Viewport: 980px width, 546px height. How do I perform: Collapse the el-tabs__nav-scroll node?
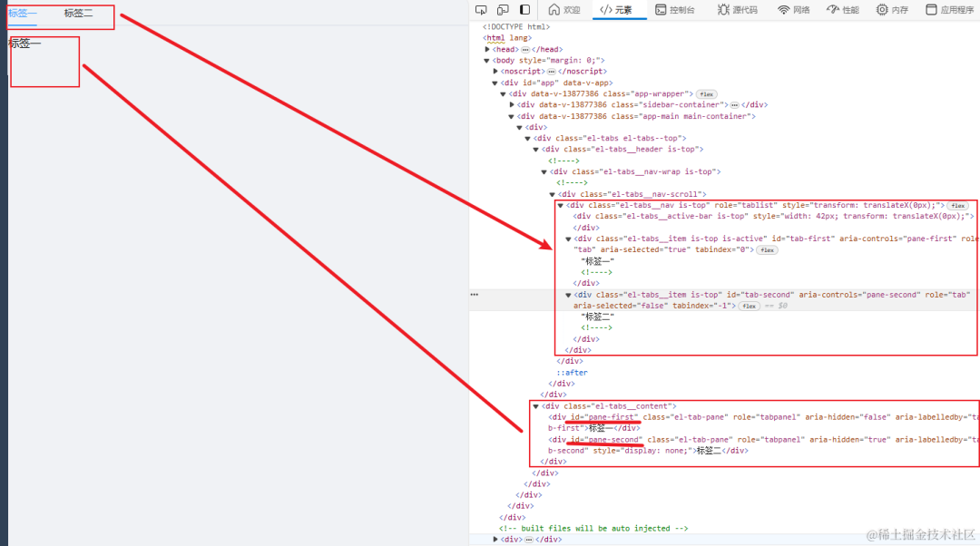coord(552,194)
